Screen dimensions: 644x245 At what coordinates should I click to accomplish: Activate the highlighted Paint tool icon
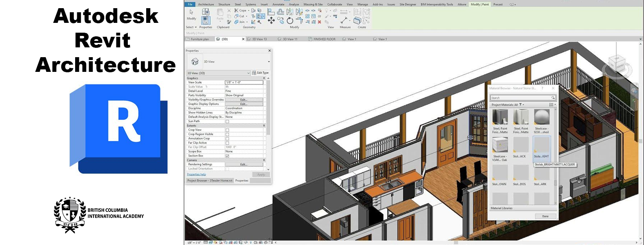click(259, 16)
